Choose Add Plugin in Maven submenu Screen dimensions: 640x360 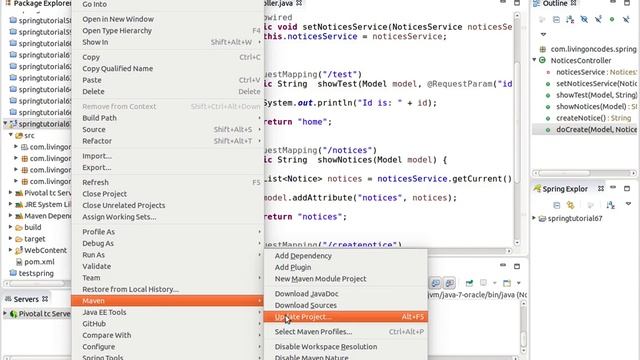345,267
